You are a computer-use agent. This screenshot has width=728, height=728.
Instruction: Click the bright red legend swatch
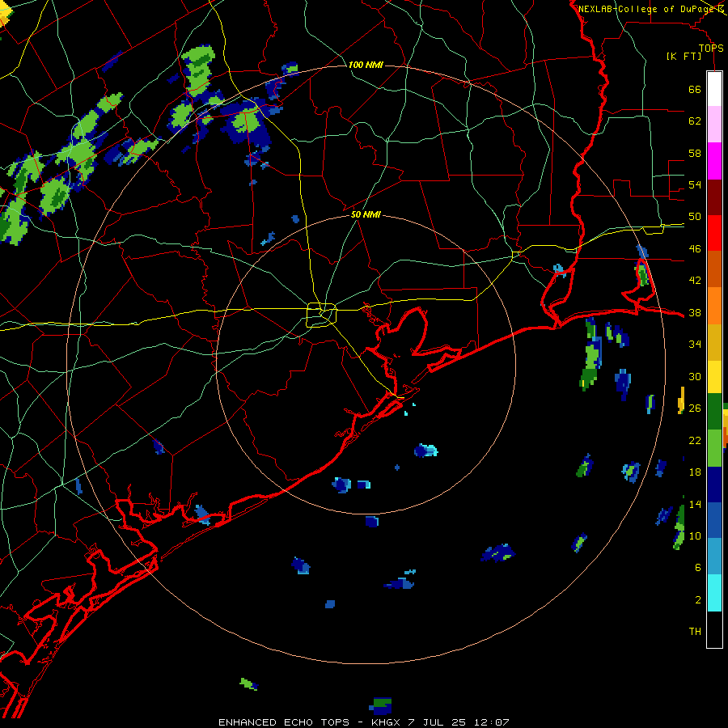pos(714,233)
